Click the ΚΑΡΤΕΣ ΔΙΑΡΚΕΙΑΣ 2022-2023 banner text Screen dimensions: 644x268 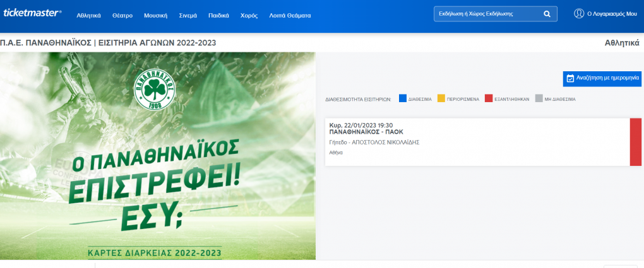155,252
